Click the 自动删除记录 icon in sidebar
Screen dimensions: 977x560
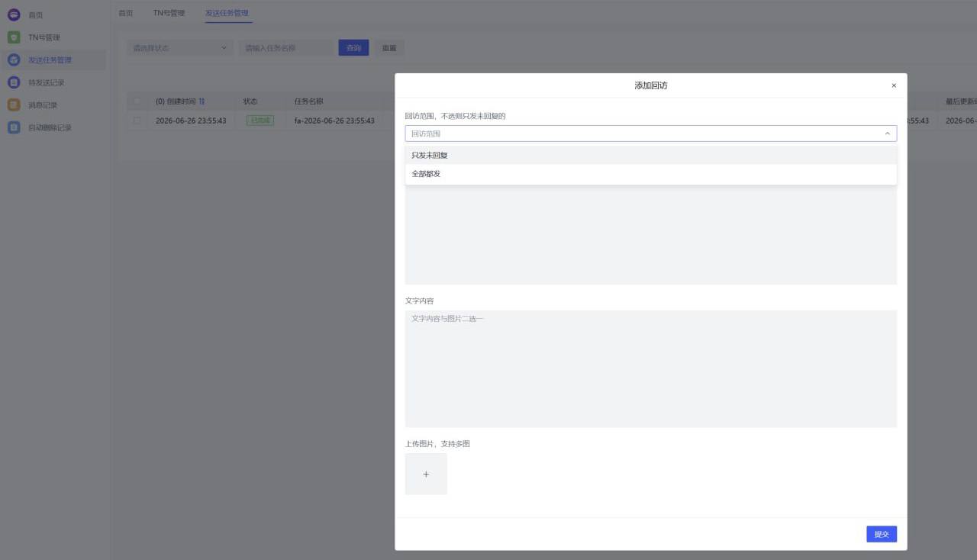point(14,127)
